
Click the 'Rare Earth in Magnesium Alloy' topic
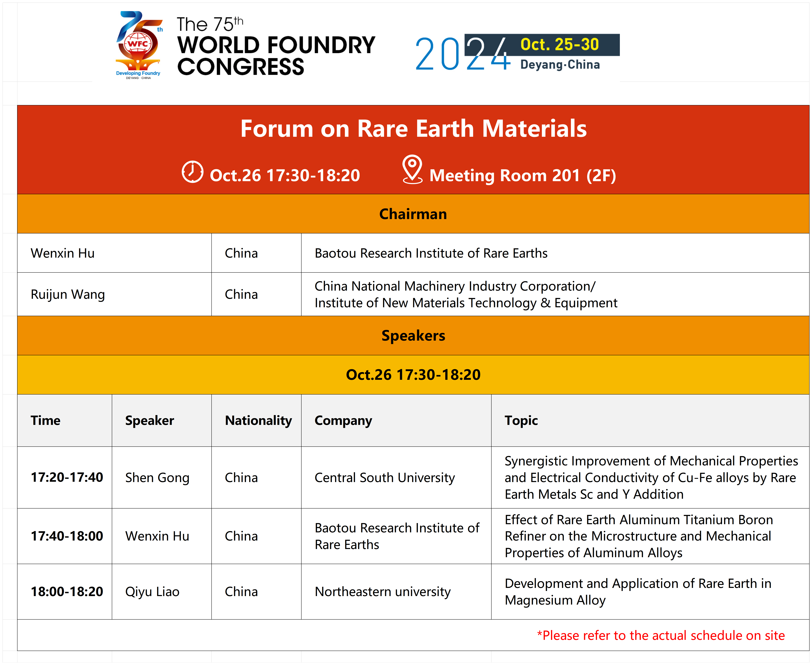(x=638, y=592)
